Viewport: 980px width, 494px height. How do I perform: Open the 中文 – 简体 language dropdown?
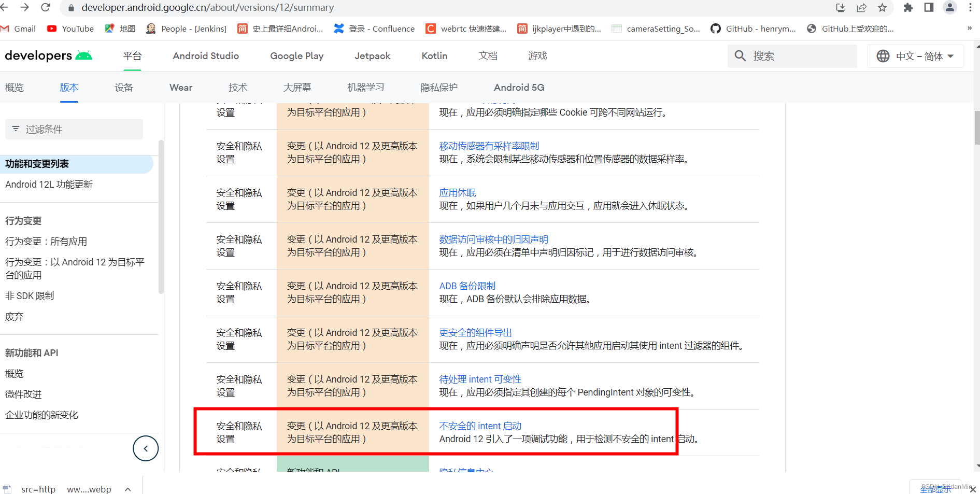[915, 56]
